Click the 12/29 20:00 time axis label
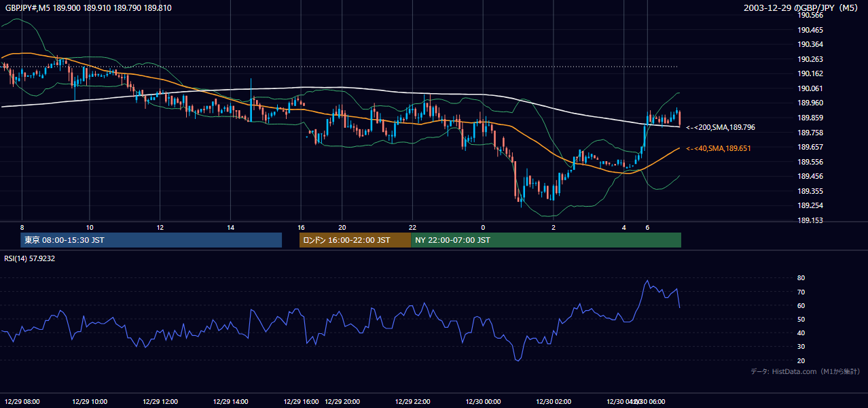This screenshot has height=408, width=868. tap(343, 401)
